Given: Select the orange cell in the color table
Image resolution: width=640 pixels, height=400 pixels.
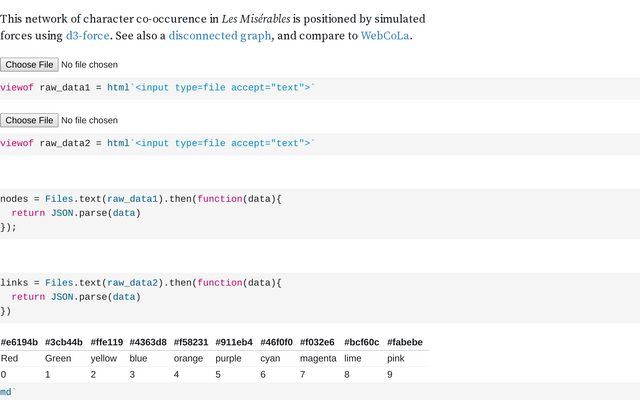Looking at the screenshot, I should point(188,358).
